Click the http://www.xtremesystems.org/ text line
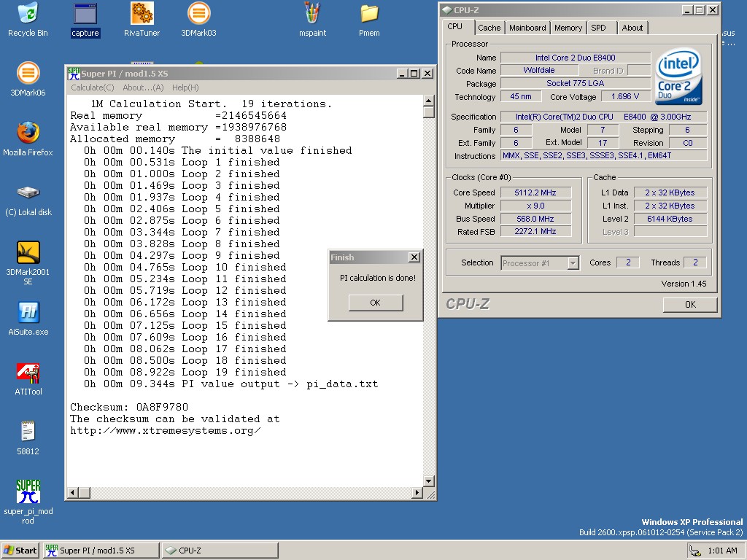Image resolution: width=747 pixels, height=560 pixels. point(166,431)
